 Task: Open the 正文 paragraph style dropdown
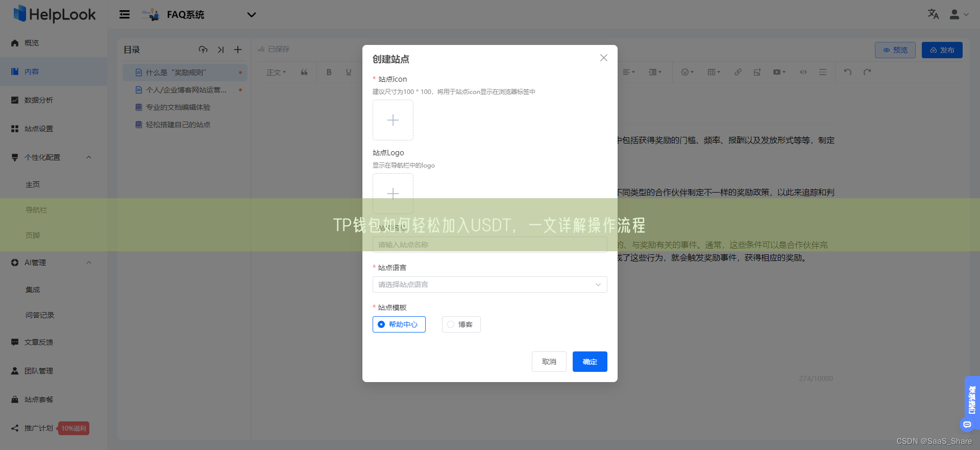[x=276, y=72]
